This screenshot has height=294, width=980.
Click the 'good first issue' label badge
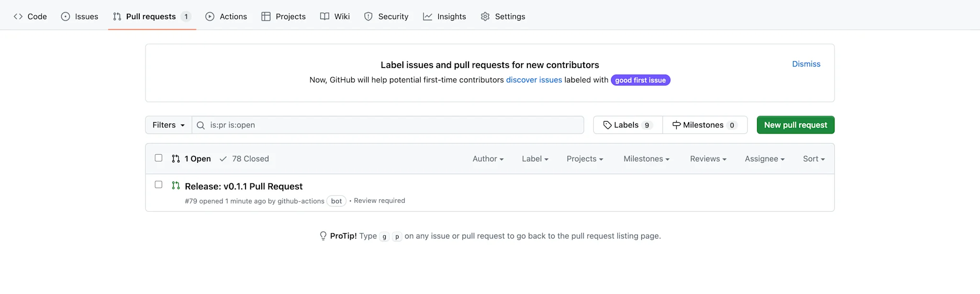(640, 80)
